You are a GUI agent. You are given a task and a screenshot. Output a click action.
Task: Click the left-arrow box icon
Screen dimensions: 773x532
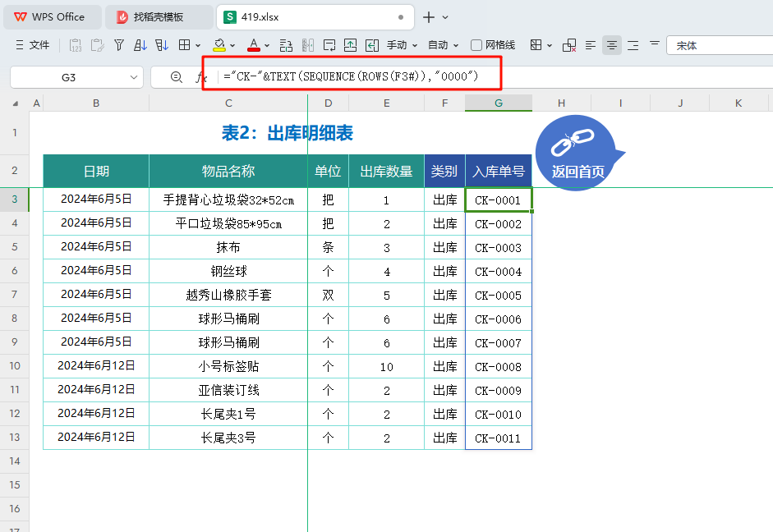point(371,45)
